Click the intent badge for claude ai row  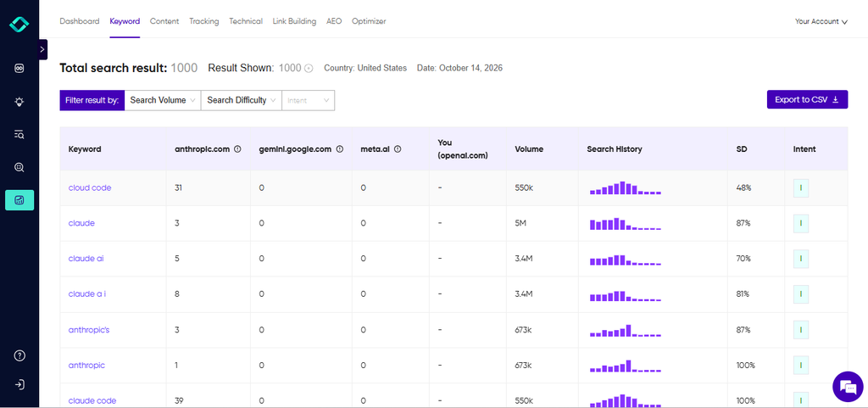(800, 259)
